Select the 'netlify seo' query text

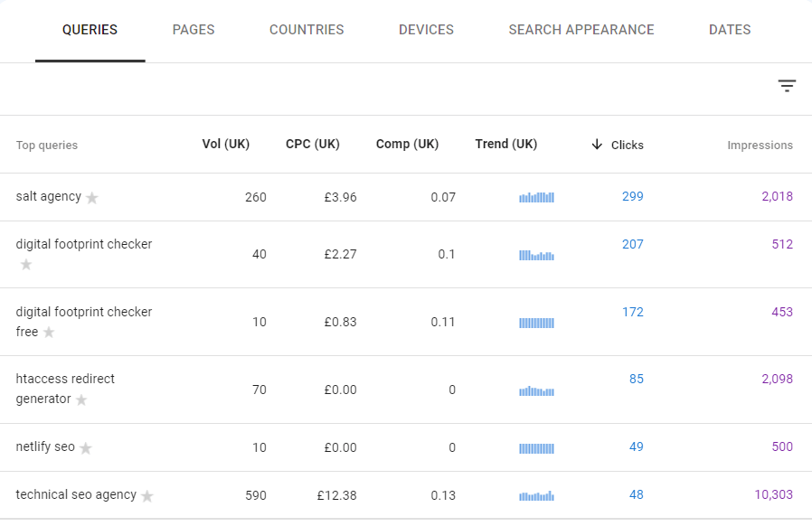pos(45,446)
